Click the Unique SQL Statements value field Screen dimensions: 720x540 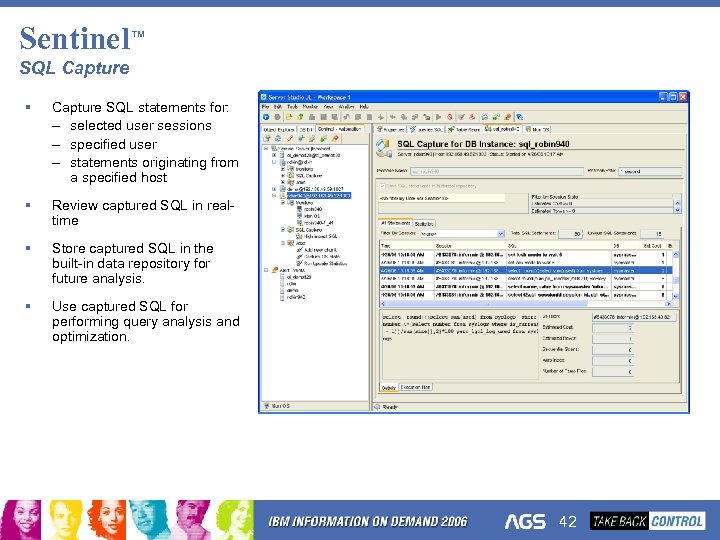652,234
